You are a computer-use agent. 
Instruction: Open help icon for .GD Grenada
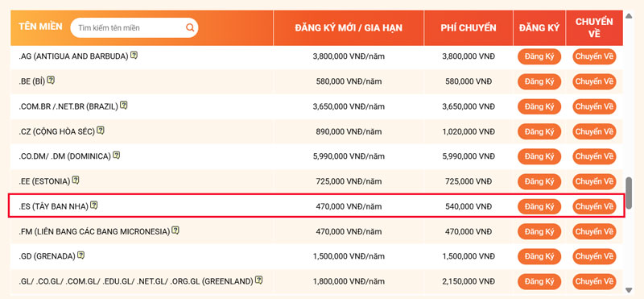(x=81, y=255)
